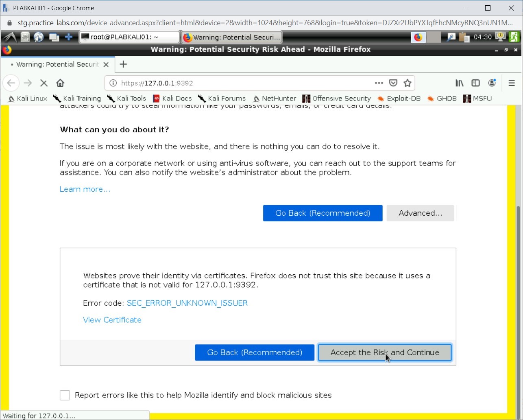Click the View Certificate link
This screenshot has height=420, width=523.
tap(112, 320)
